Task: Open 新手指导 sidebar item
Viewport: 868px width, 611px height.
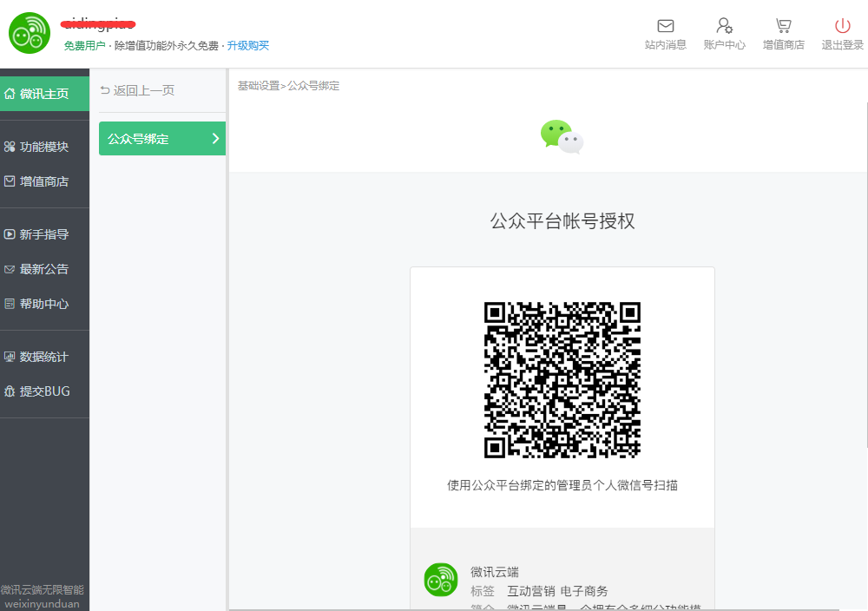Action: [43, 234]
